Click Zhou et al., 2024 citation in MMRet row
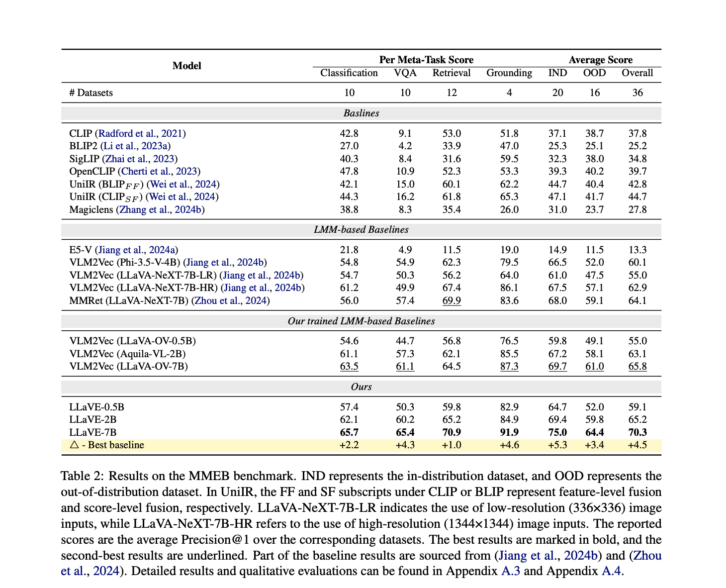This screenshot has height=588, width=726. point(232,300)
